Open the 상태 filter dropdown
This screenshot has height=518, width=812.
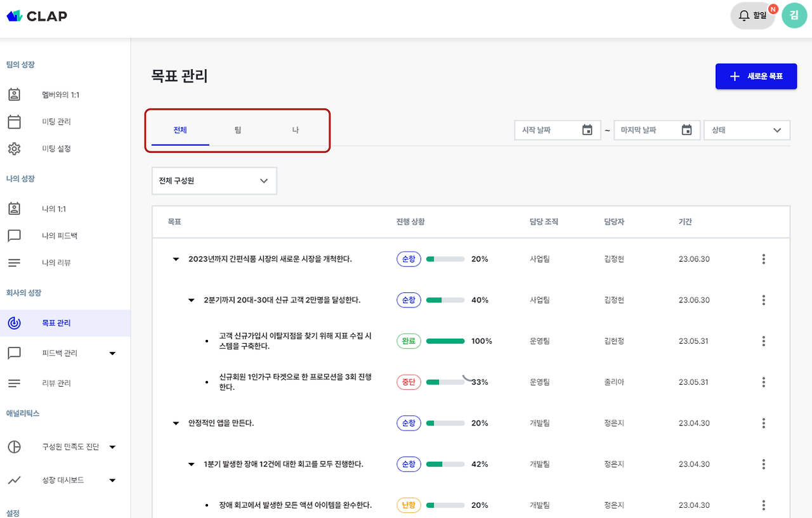(747, 130)
